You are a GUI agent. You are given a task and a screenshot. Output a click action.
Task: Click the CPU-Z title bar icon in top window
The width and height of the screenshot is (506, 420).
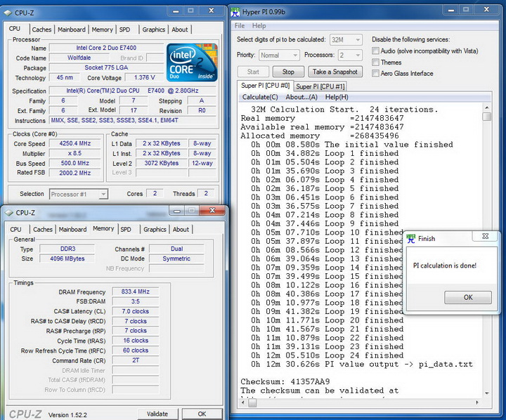coord(8,13)
